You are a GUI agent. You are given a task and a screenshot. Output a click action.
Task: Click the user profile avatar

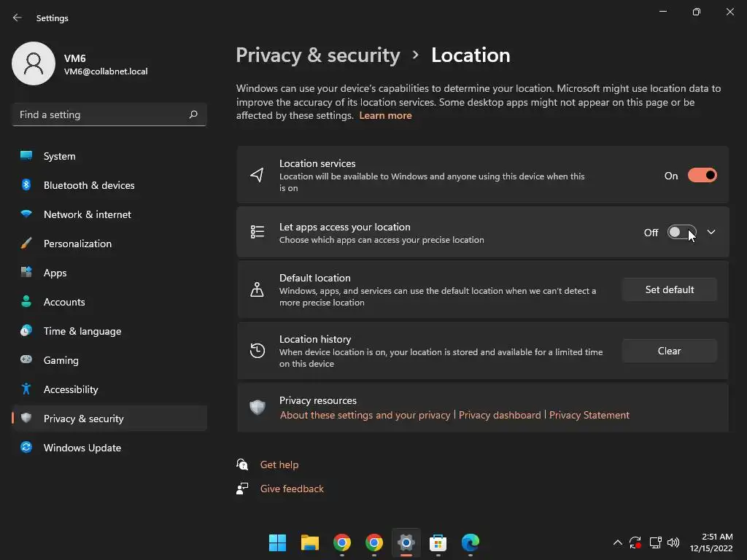coord(34,64)
